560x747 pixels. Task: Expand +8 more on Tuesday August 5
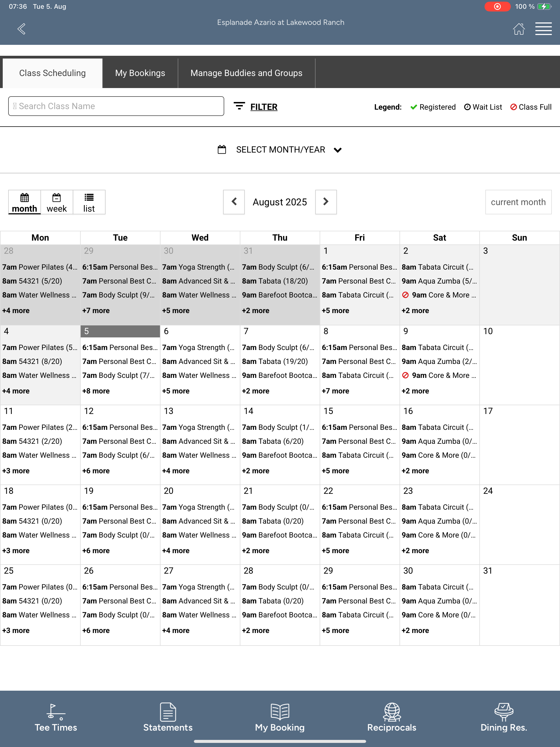coord(96,391)
